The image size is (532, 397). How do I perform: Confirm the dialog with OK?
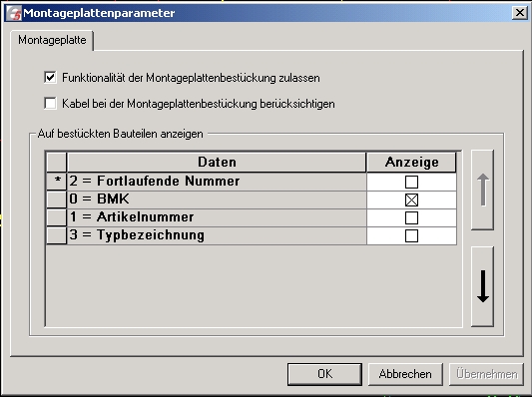pos(324,374)
